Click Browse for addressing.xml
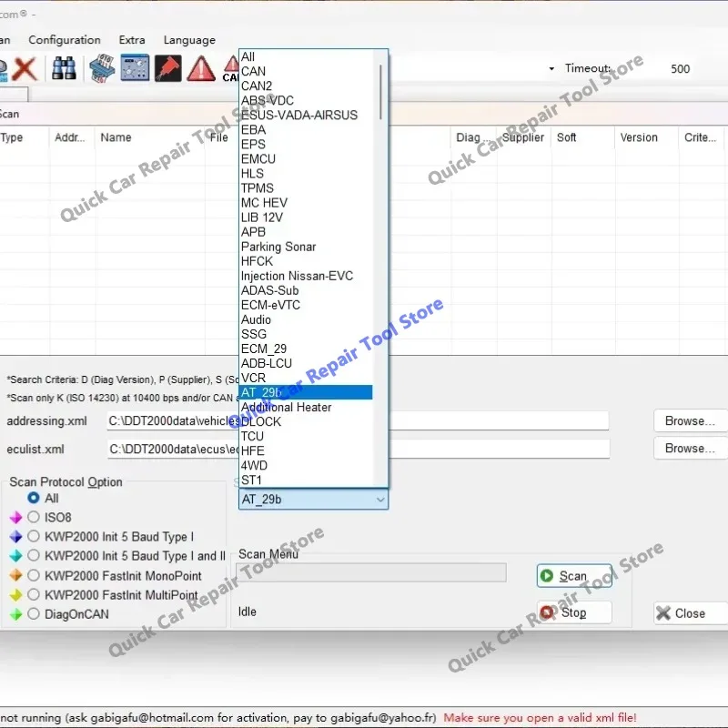This screenshot has width=728, height=728. (691, 420)
